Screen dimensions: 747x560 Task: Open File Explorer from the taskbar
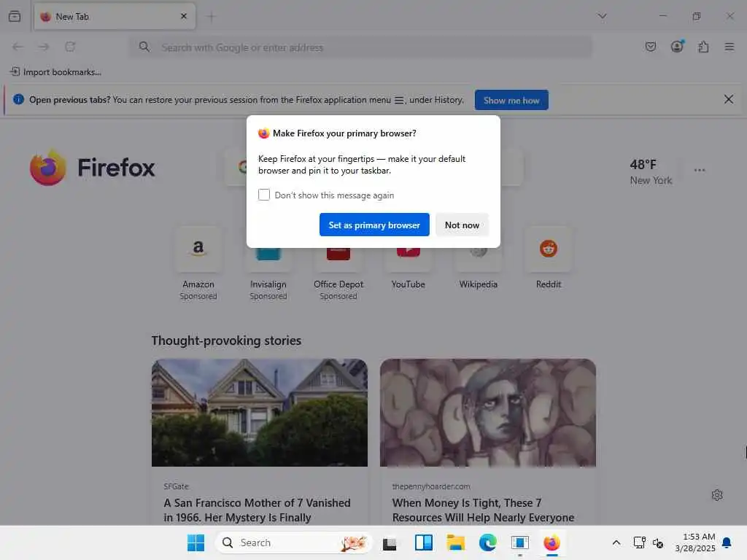pyautogui.click(x=455, y=542)
